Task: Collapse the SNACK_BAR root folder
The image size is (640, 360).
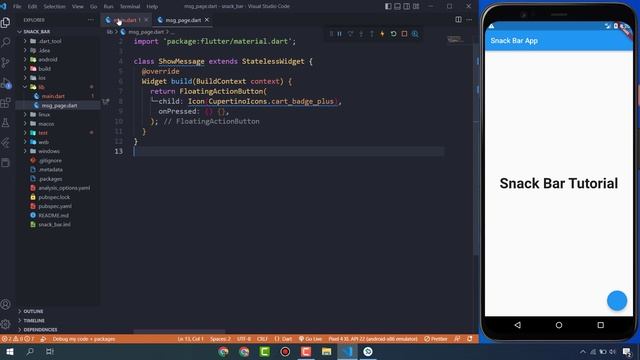Action: [36, 32]
